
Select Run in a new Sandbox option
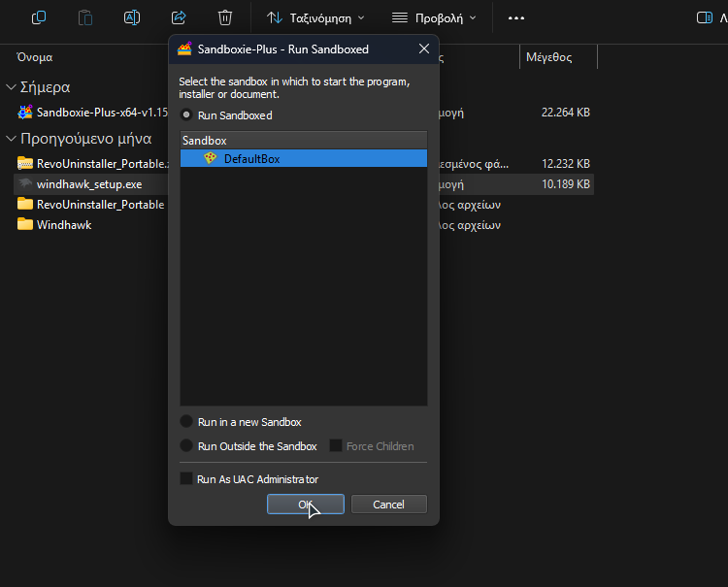(x=186, y=421)
